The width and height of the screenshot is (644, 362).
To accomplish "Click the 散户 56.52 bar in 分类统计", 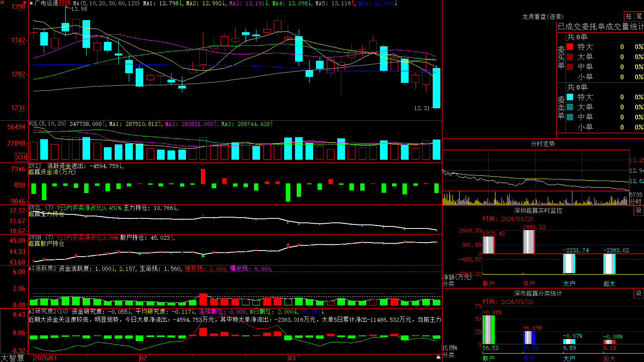I will click(488, 330).
